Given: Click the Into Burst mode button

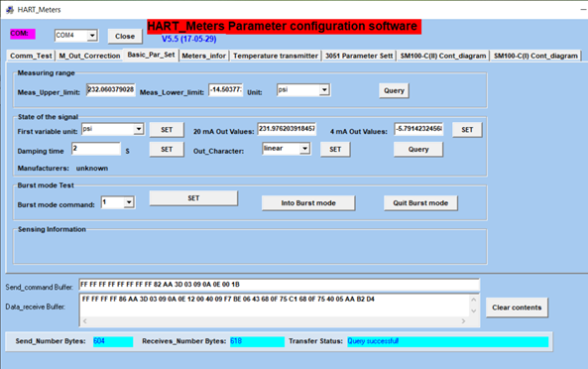Looking at the screenshot, I should [308, 203].
